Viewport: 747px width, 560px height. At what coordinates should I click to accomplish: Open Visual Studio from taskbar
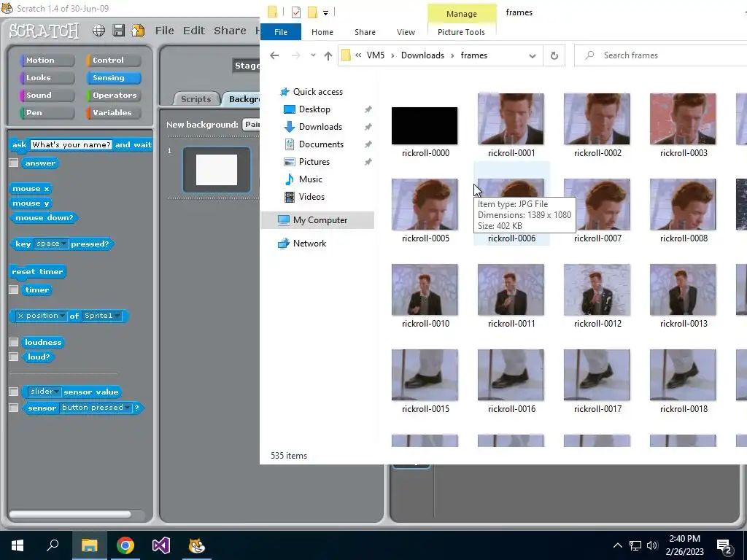(161, 545)
